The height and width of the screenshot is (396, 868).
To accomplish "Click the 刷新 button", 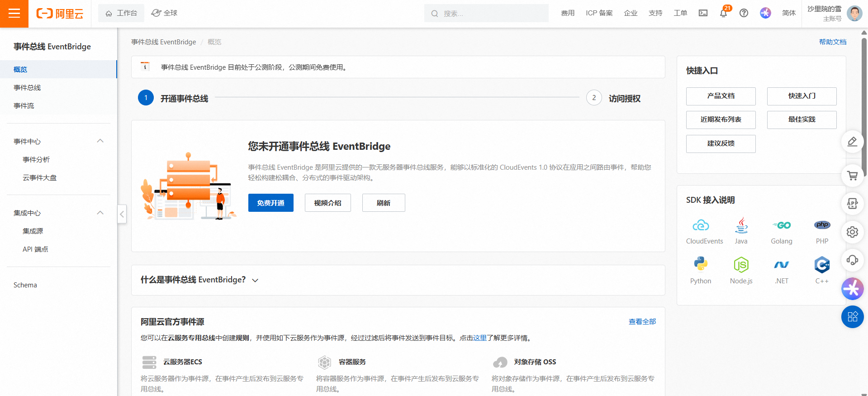I will [384, 203].
